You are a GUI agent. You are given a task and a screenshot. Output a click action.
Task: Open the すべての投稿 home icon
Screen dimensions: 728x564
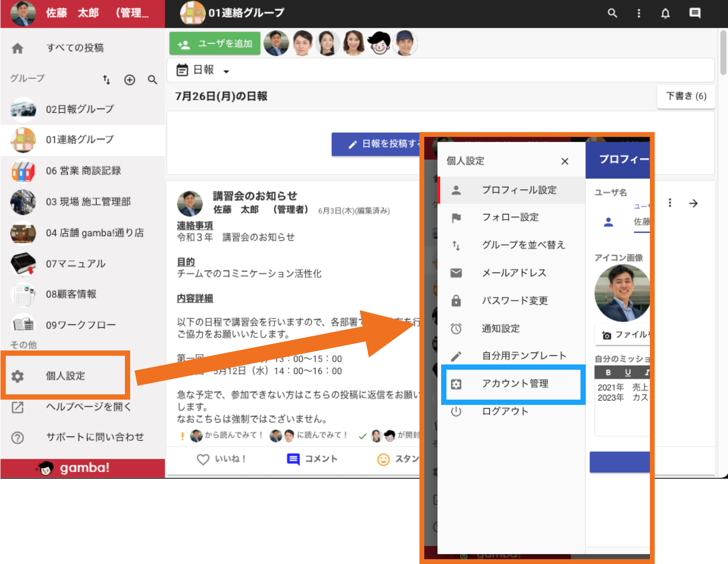[17, 48]
